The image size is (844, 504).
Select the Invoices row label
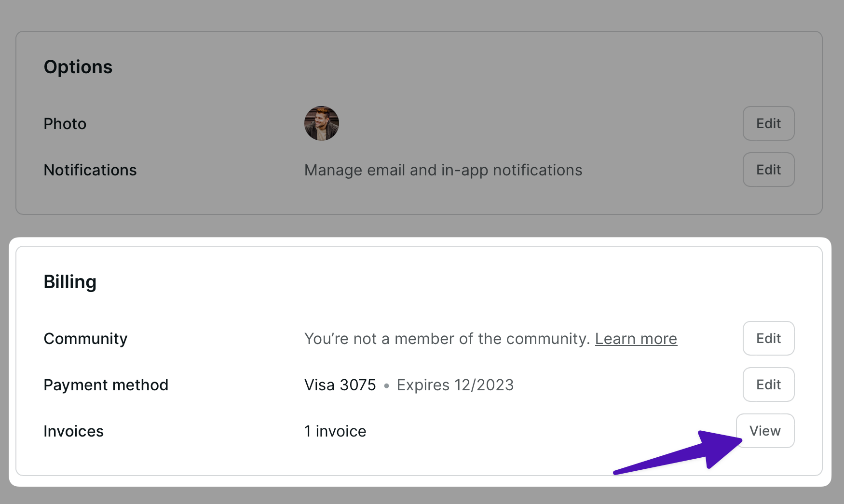tap(74, 431)
